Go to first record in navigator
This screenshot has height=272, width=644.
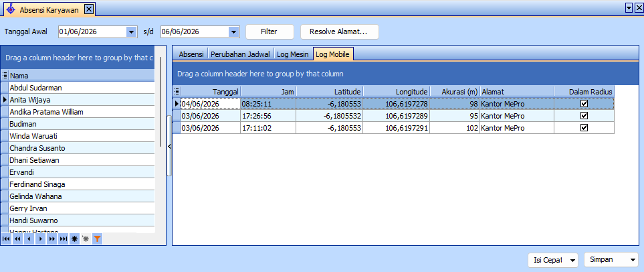6,239
